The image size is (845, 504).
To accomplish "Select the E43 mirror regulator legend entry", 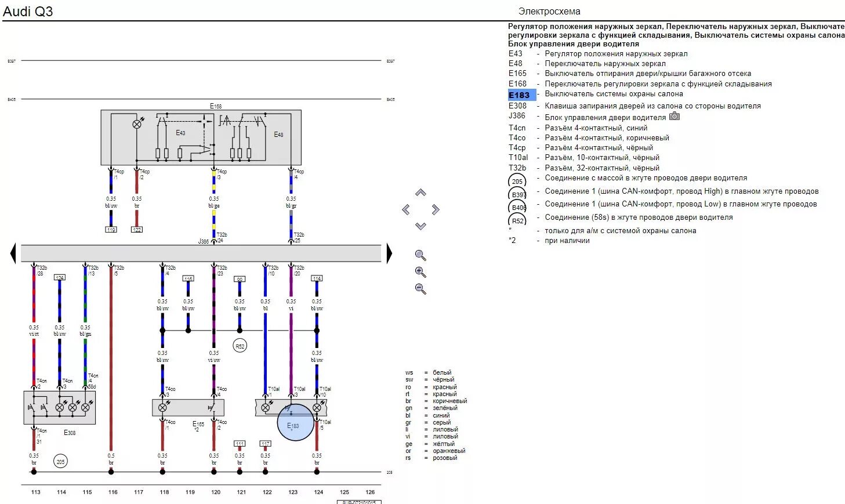I will pyautogui.click(x=598, y=54).
